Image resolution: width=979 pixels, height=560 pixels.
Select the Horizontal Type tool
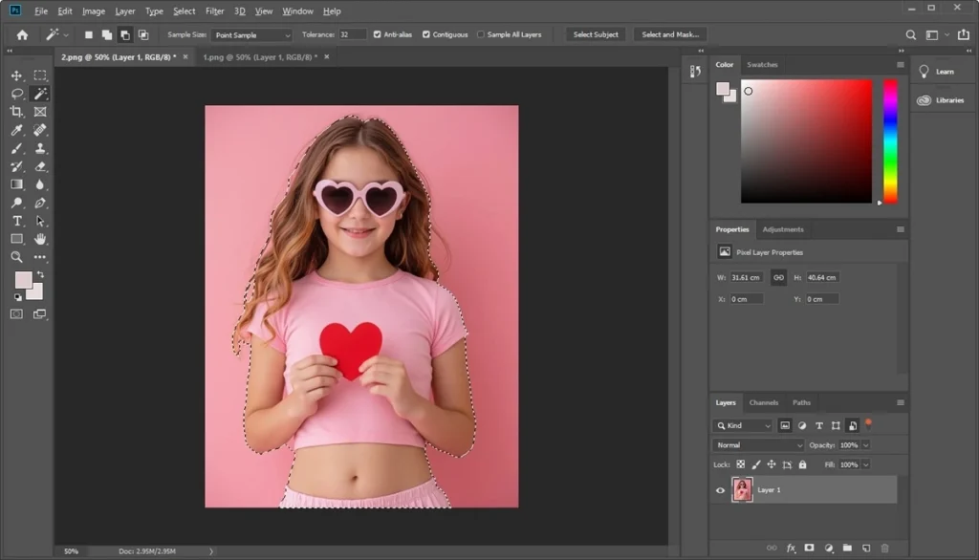point(16,221)
